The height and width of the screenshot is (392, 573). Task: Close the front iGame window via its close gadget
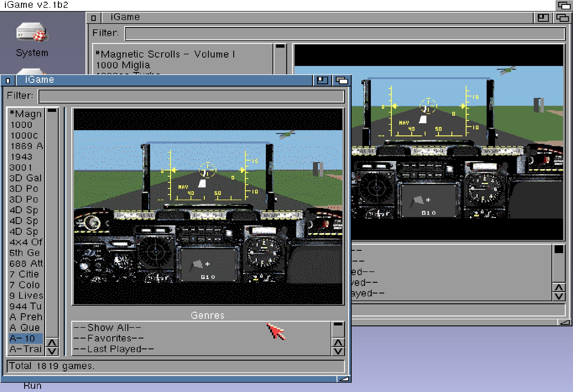point(8,80)
